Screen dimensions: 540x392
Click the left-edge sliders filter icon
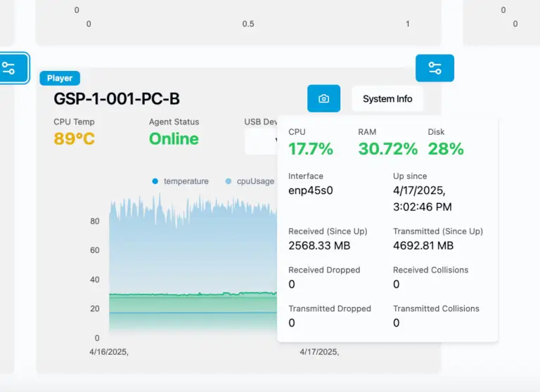pyautogui.click(x=10, y=68)
